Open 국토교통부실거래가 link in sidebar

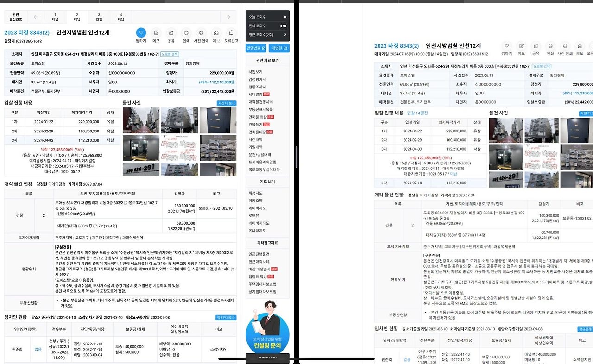264,169
